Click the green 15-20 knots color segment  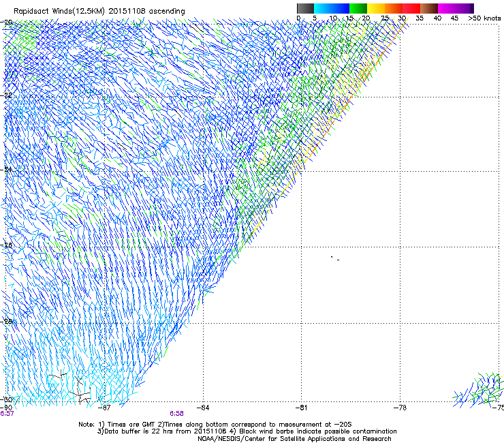(358, 8)
